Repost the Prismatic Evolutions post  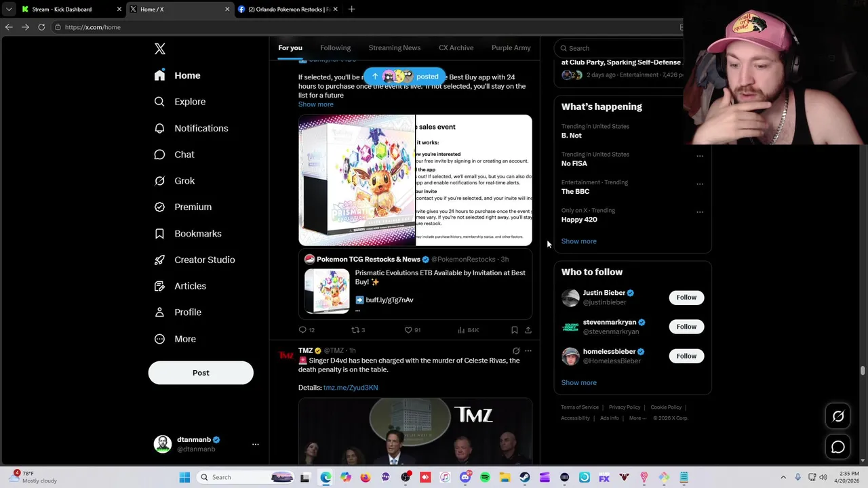click(x=357, y=330)
